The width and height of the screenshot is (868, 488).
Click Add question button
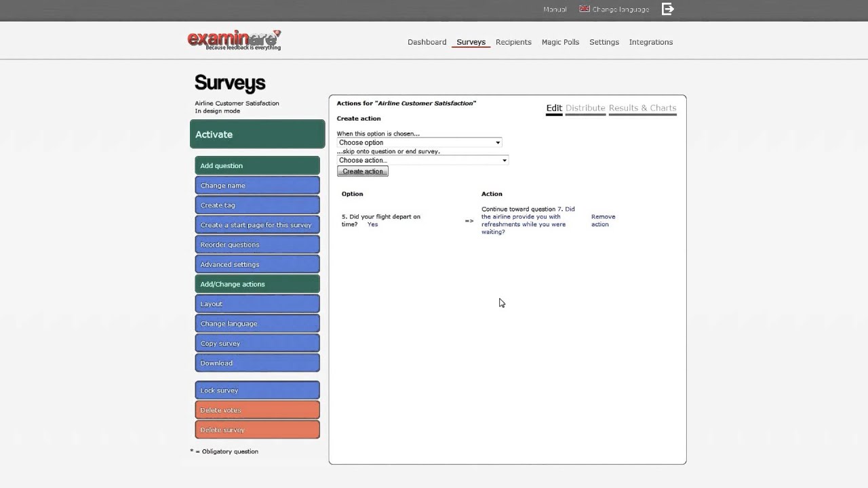pos(257,165)
